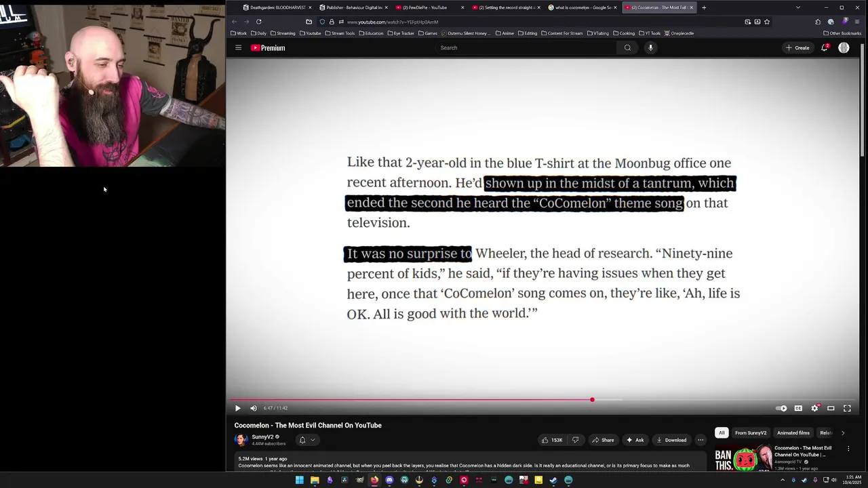Viewport: 868px width, 488px height.
Task: Download the video via Download button
Action: (671, 440)
